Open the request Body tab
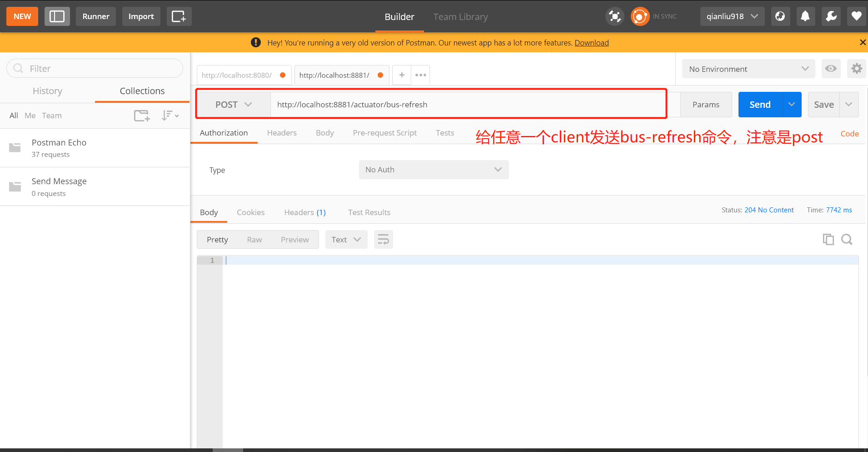868x452 pixels. (325, 133)
